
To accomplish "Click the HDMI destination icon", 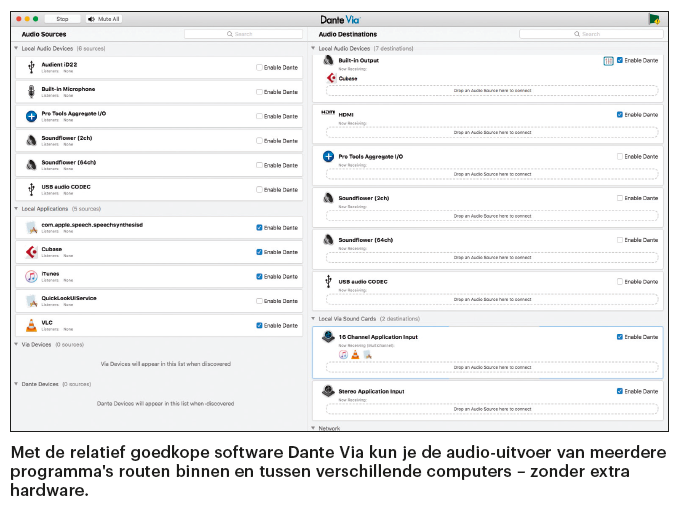I will [328, 114].
